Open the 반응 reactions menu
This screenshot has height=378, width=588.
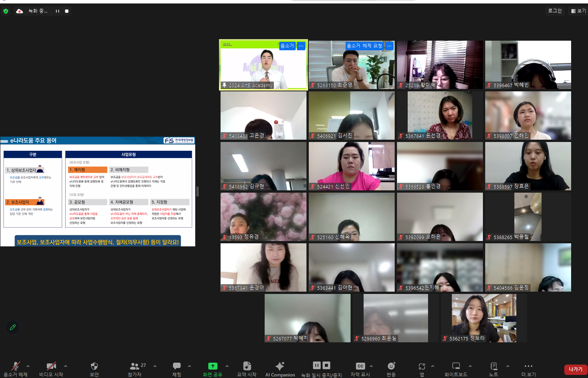[x=391, y=369]
